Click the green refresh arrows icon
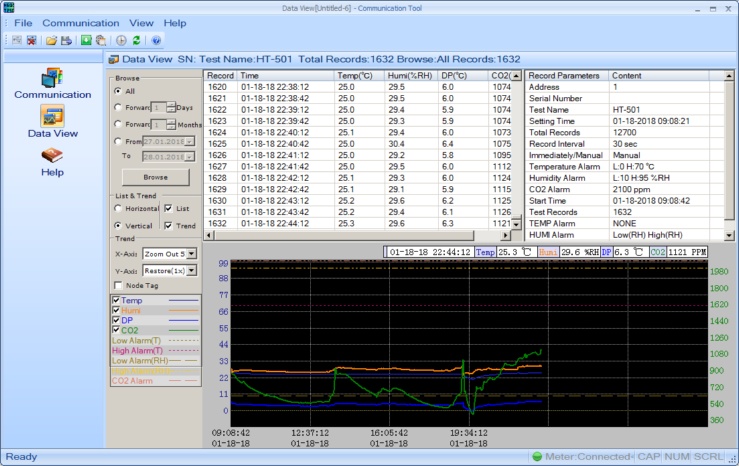Image resolution: width=739 pixels, height=466 pixels. pos(136,41)
